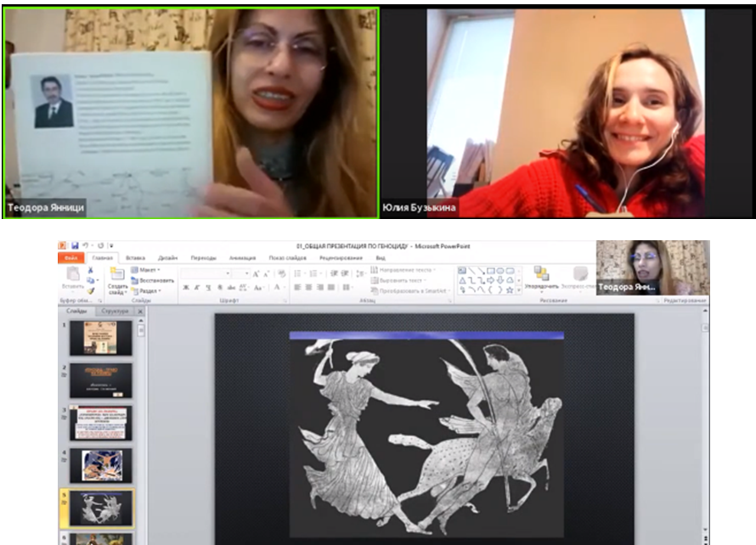Open the Вид ribbon tab
The image size is (756, 545).
tap(381, 258)
